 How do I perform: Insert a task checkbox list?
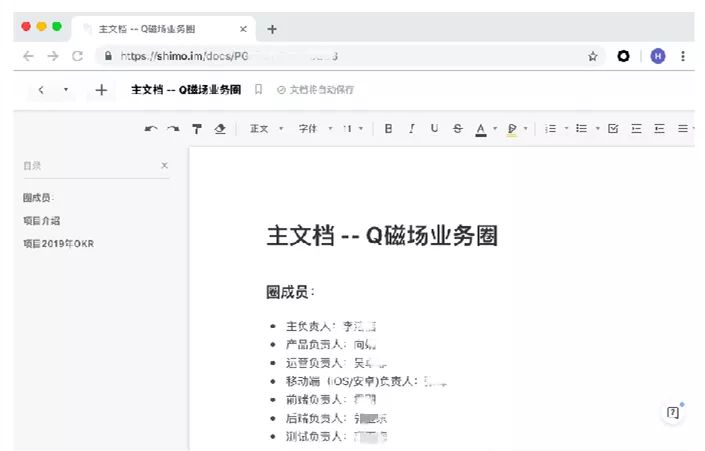(x=613, y=129)
